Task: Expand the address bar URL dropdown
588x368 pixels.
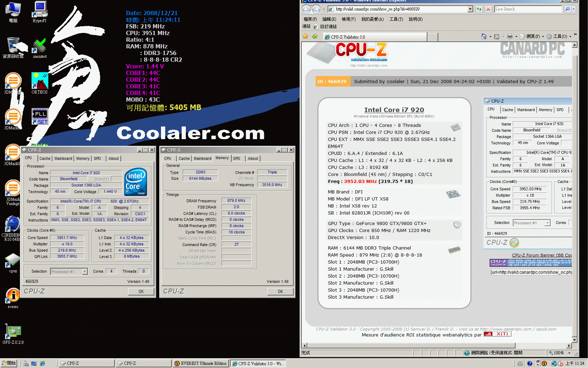Action: click(x=470, y=9)
